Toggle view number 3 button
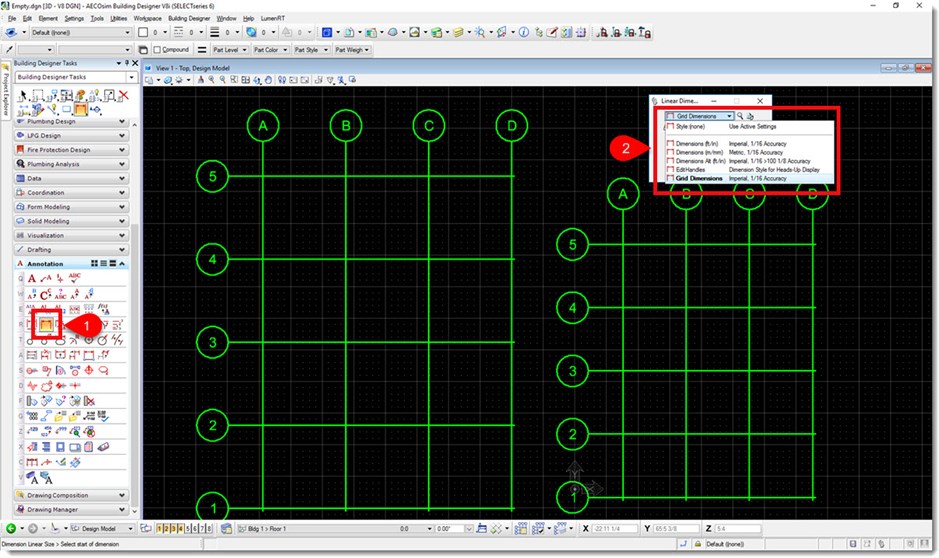Screen dimensions: 939x558 pyautogui.click(x=174, y=529)
